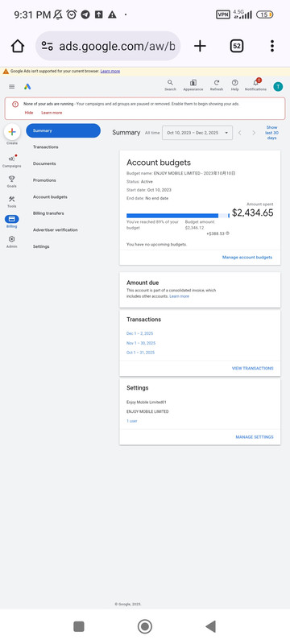Open the tab switcher showing 52 tabs
Viewport: 290px width, 644px height.
(236, 46)
